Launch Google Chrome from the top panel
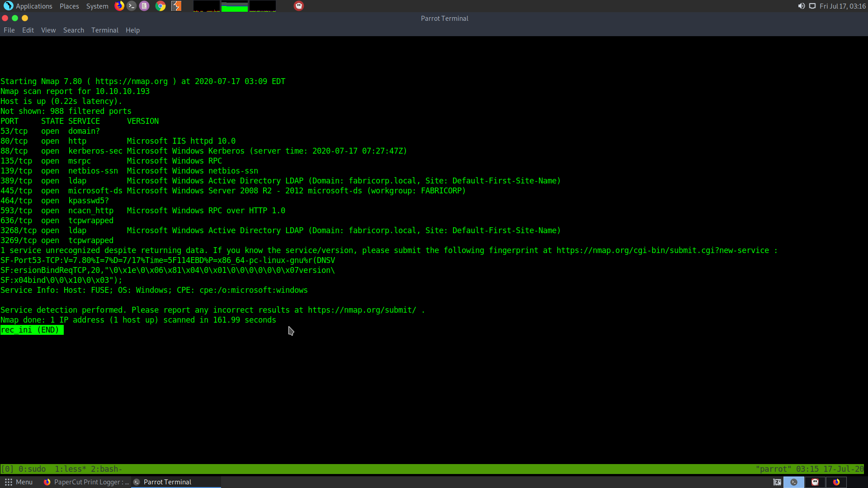868x488 pixels. [x=160, y=6]
